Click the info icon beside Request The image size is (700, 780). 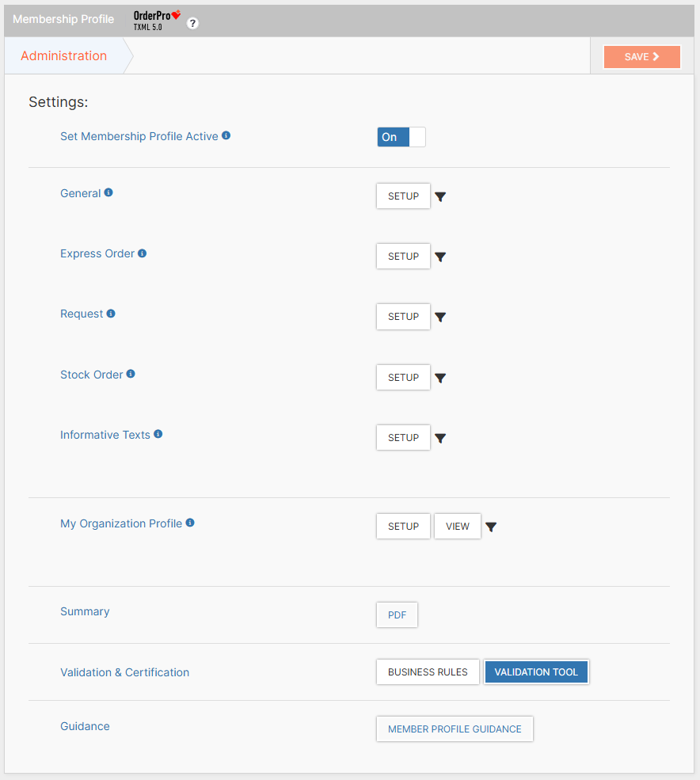pyautogui.click(x=112, y=313)
